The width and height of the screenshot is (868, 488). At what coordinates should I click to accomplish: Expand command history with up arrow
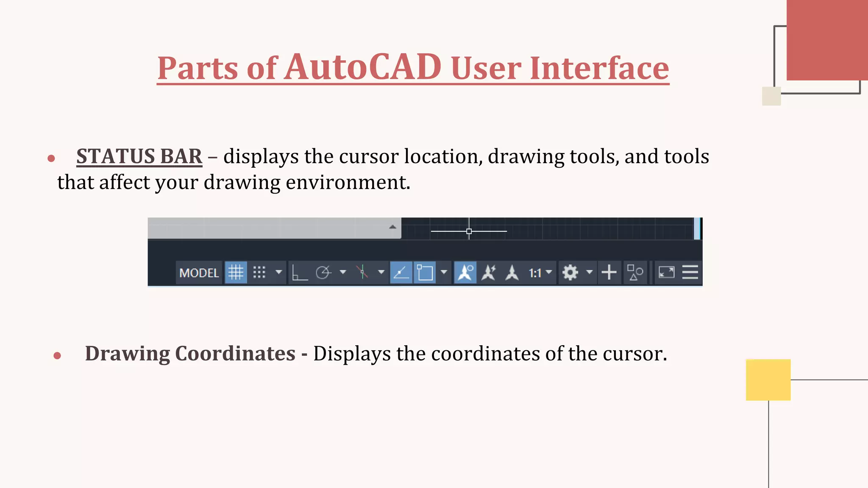(x=392, y=227)
